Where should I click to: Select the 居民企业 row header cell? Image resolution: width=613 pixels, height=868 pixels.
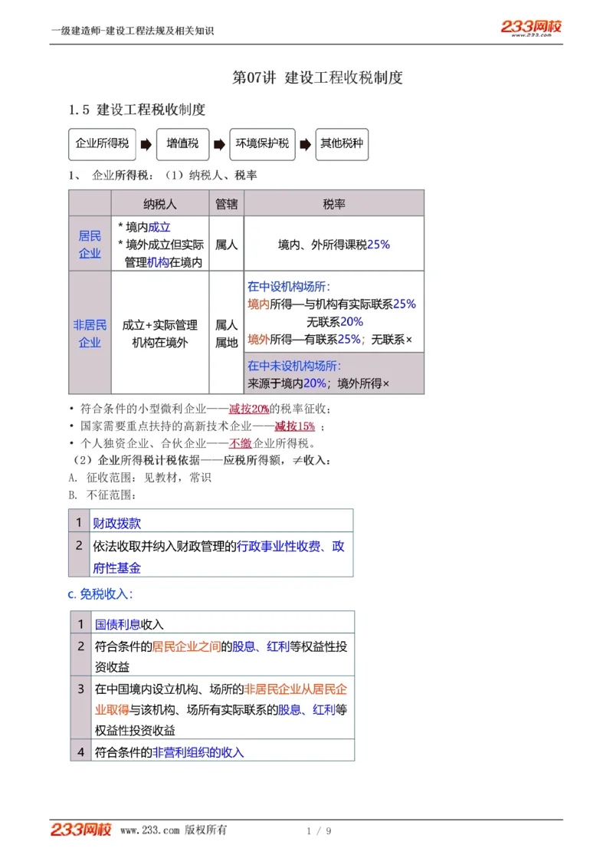pyautogui.click(x=89, y=243)
